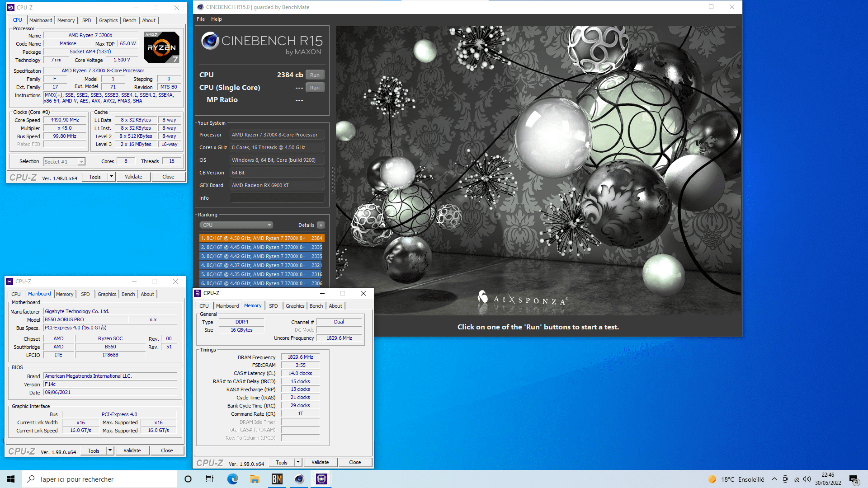
Task: Select ranking row 4.50 GHz score 2384
Action: pyautogui.click(x=262, y=238)
